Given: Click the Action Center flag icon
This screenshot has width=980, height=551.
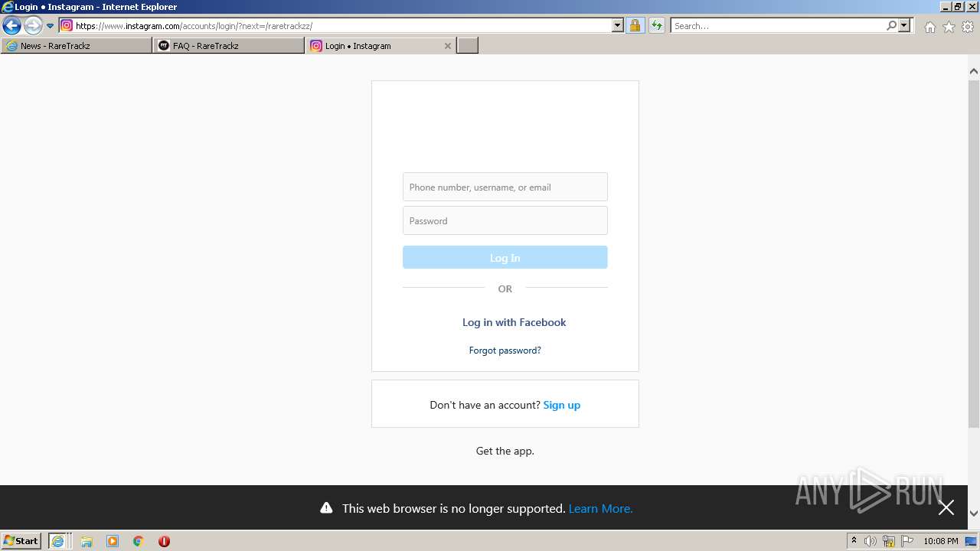Looking at the screenshot, I should pyautogui.click(x=907, y=541).
